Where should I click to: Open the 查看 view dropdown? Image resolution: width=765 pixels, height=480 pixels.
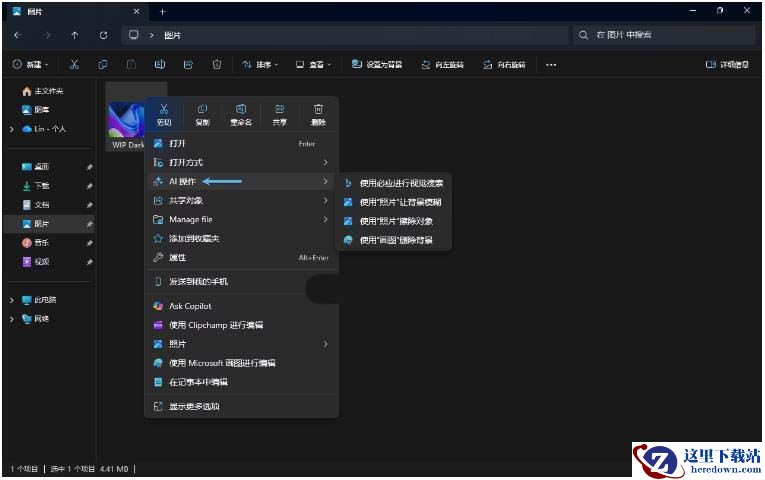click(x=315, y=64)
